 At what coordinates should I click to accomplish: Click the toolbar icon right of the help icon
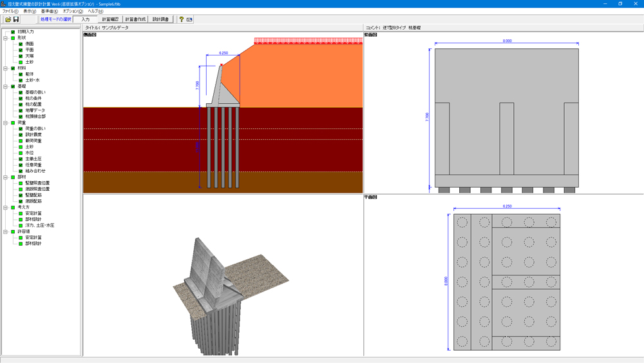pos(189,19)
